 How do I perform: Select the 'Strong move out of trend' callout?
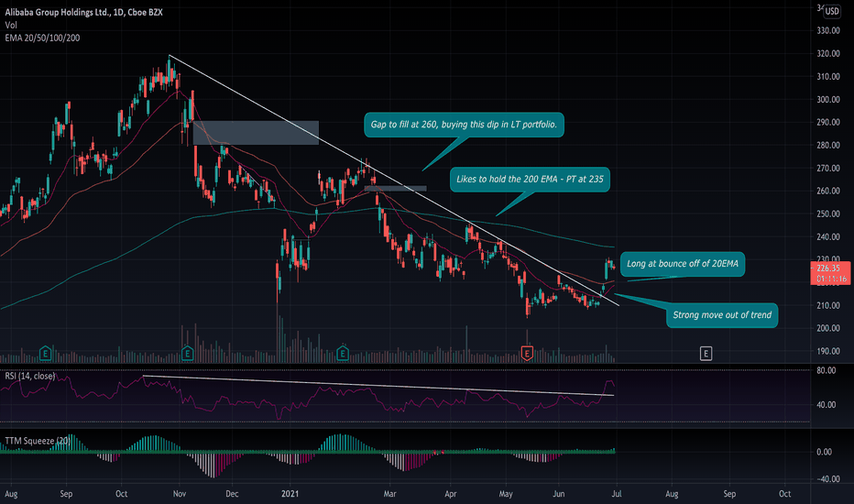(x=722, y=315)
